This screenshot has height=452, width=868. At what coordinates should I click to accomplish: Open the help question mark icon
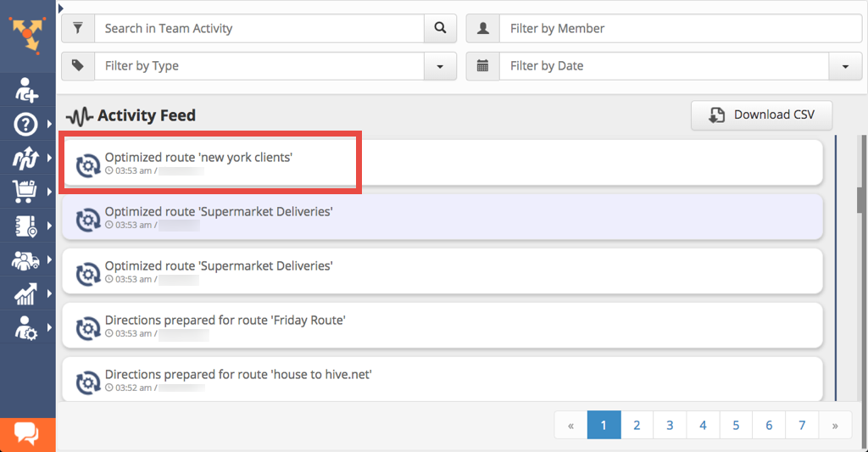coord(25,124)
